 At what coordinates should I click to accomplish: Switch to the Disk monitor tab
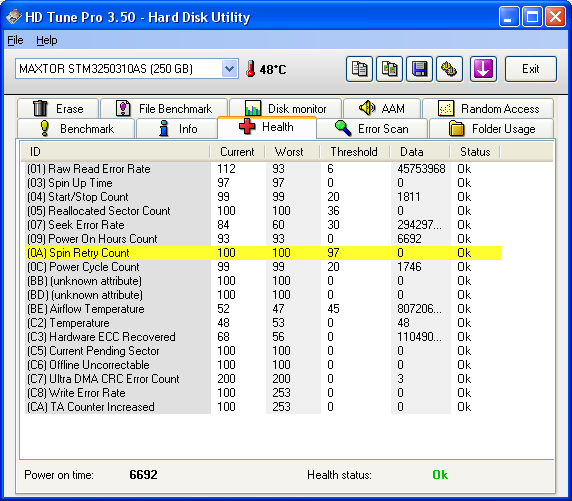point(286,108)
